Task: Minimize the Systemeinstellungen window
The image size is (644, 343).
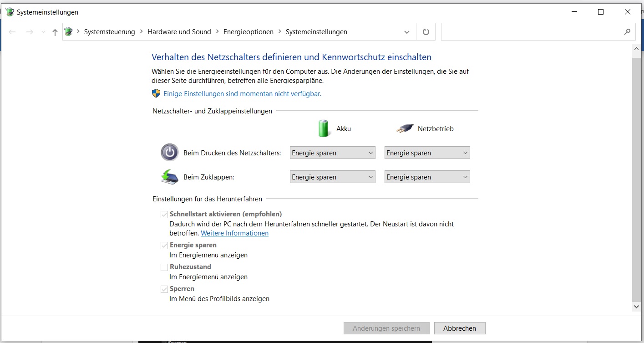Action: pos(573,12)
